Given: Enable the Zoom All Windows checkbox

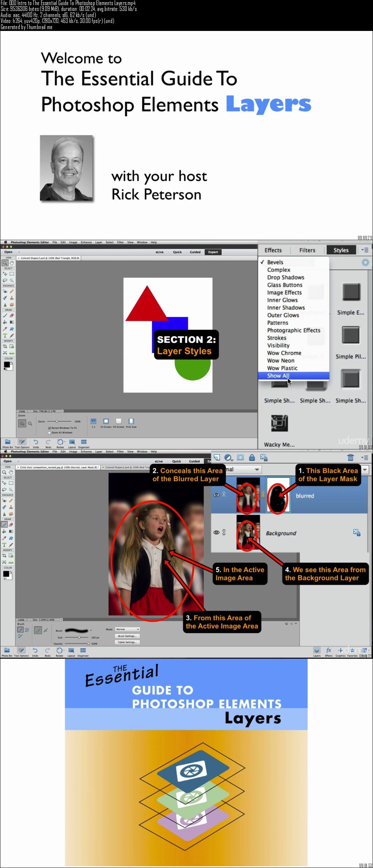Looking at the screenshot, I should (x=49, y=433).
